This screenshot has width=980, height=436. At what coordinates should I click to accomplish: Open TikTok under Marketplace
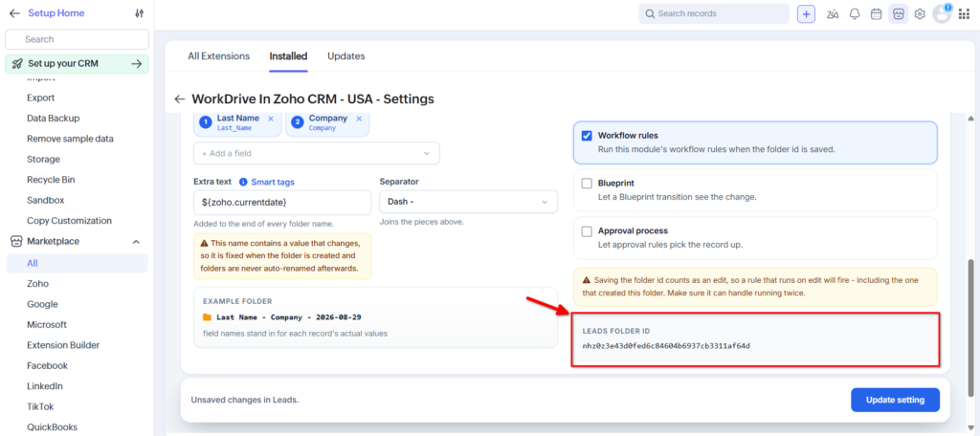tap(40, 406)
